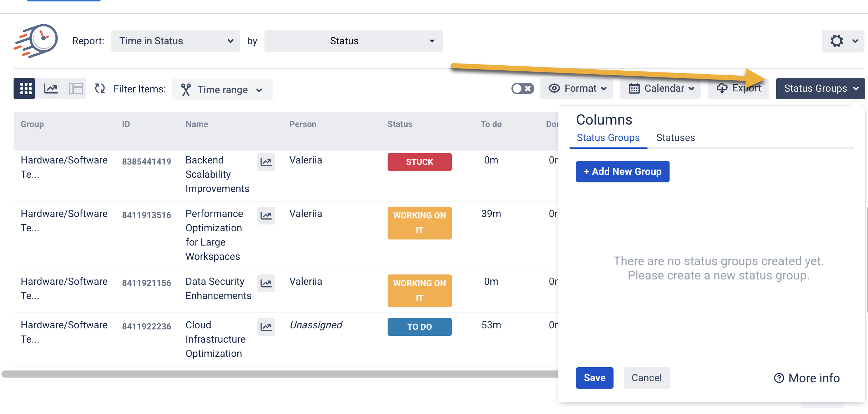
Task: Toggle the switch next to Format
Action: [x=523, y=89]
